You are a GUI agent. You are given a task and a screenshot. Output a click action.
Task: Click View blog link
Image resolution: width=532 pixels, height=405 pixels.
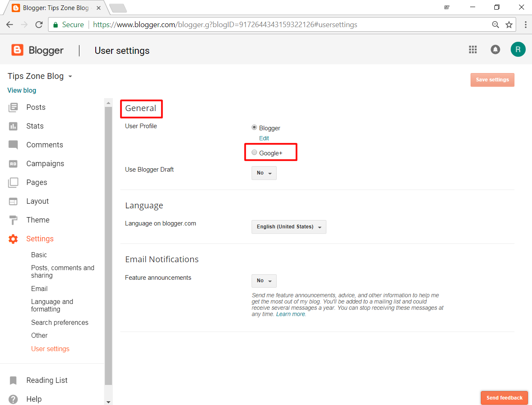pyautogui.click(x=22, y=90)
